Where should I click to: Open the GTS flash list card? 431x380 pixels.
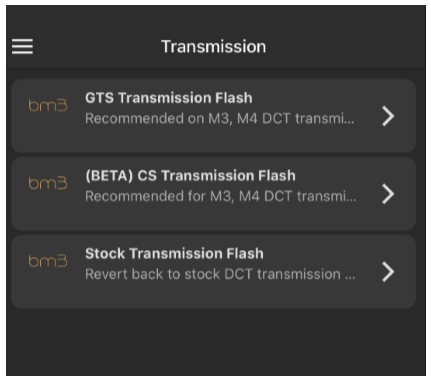[214, 116]
